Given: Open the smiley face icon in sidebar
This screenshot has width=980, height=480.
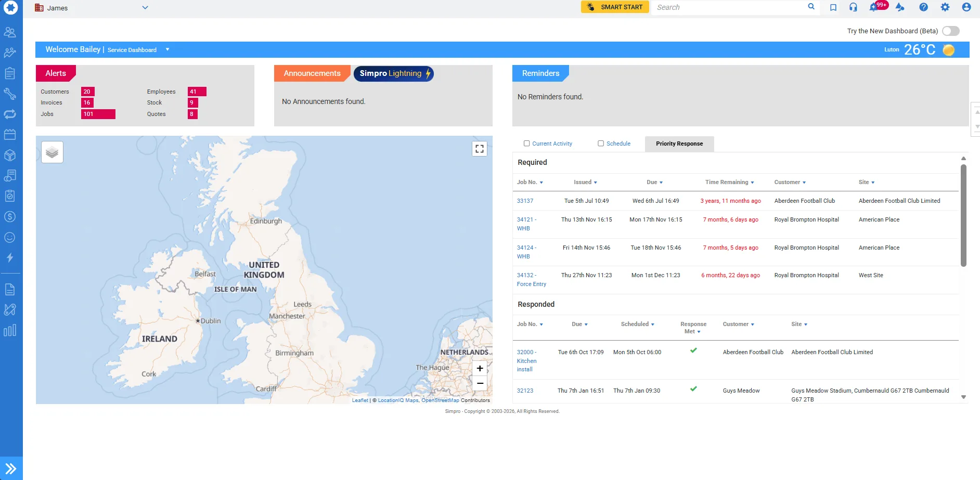Looking at the screenshot, I should point(10,237).
